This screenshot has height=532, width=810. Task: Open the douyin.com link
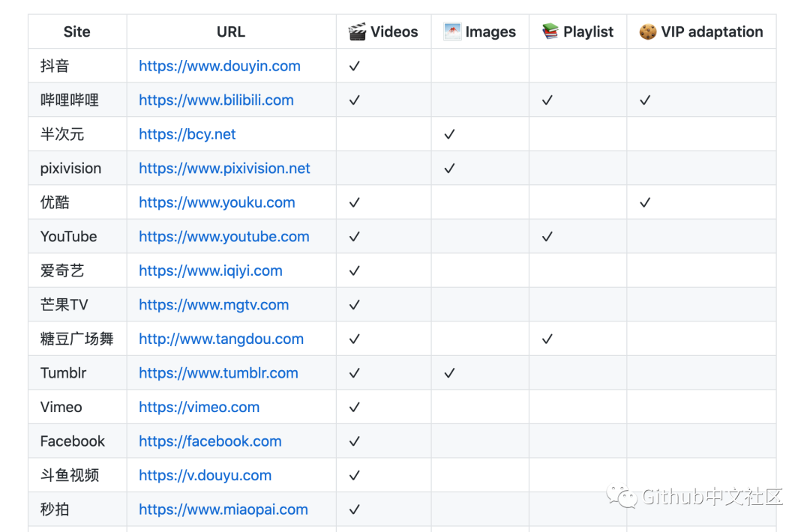[x=219, y=66]
